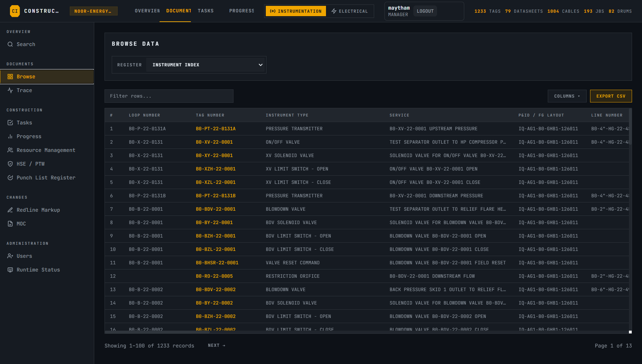The image size is (642, 364).
Task: Switch to Electrical discipline
Action: pyautogui.click(x=350, y=11)
